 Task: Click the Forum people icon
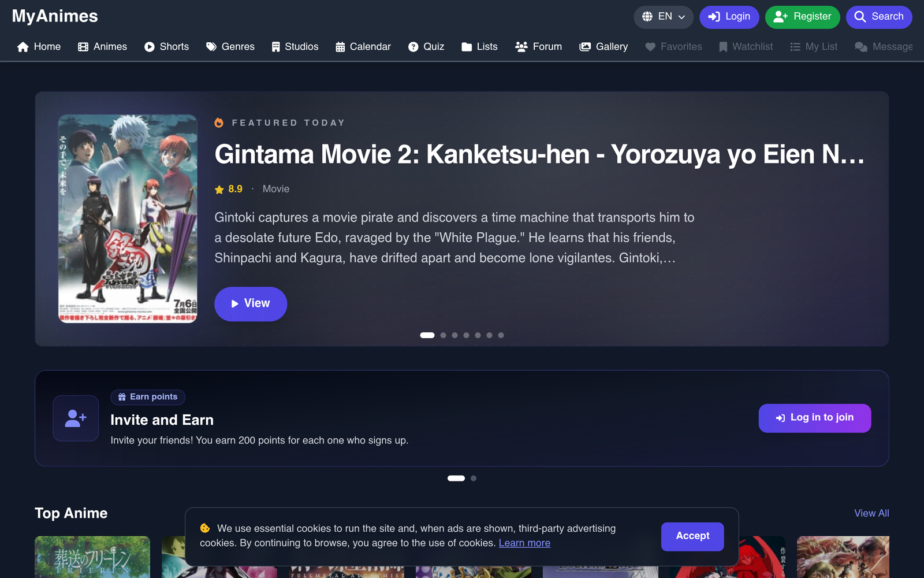pyautogui.click(x=521, y=47)
